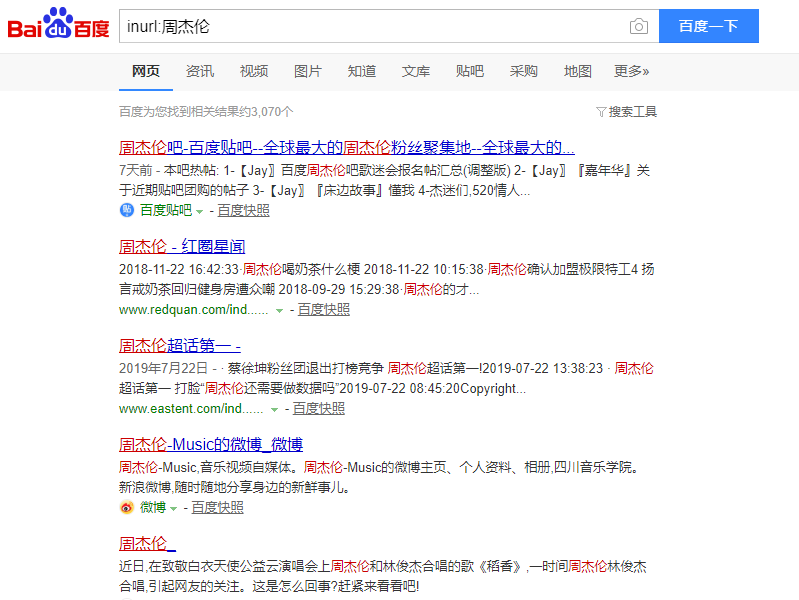
Task: Go to the 文库 tab
Action: (x=416, y=71)
